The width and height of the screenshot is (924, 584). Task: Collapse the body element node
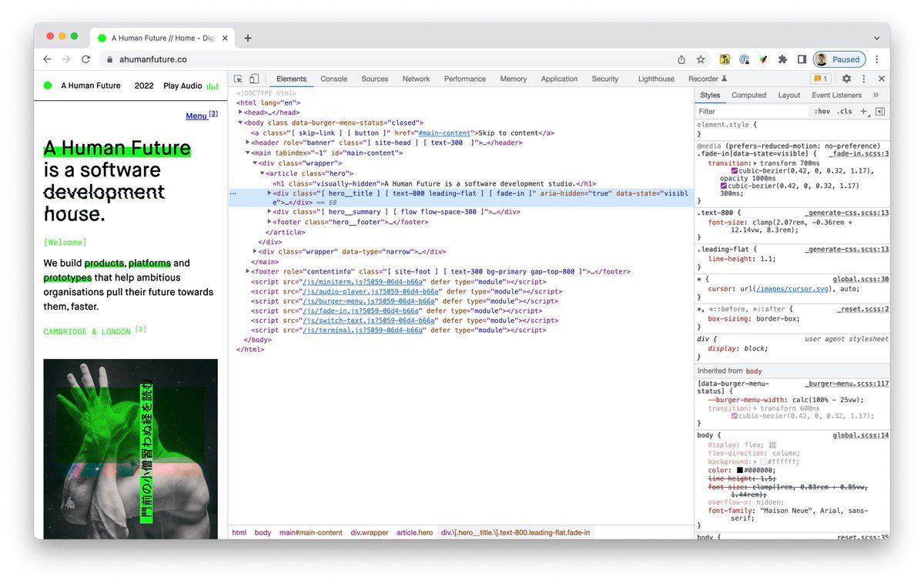239,122
